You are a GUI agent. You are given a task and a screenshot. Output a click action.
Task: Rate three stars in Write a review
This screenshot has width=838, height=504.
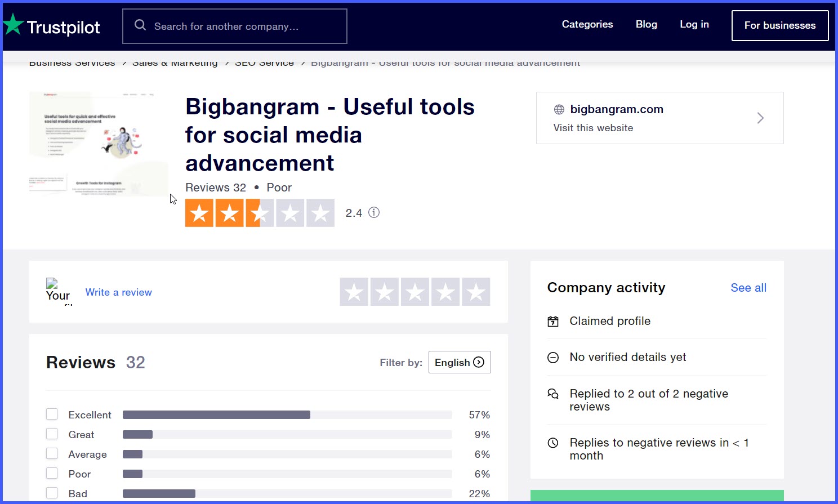pos(414,292)
